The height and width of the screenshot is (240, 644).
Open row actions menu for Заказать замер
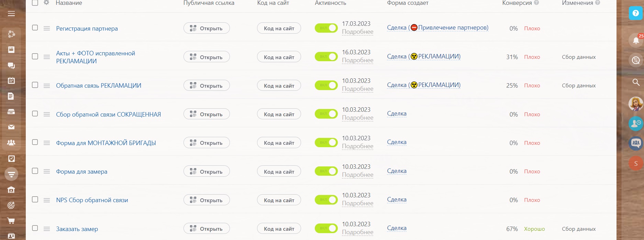coord(47,229)
